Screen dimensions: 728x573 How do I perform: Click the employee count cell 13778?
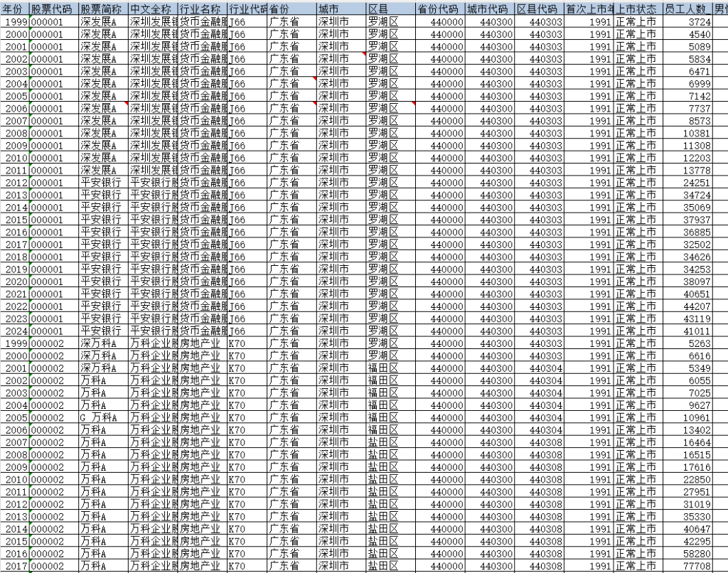click(x=687, y=170)
